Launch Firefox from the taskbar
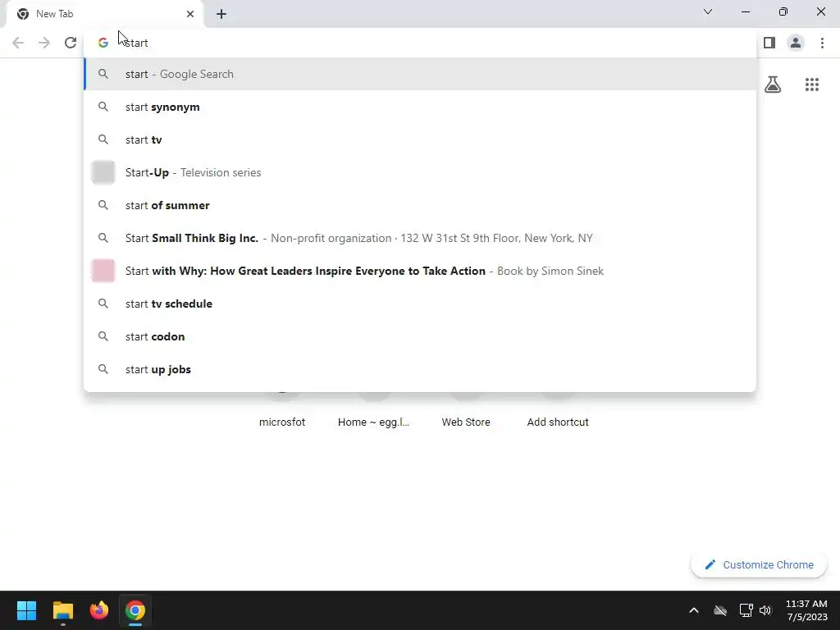 [x=99, y=610]
